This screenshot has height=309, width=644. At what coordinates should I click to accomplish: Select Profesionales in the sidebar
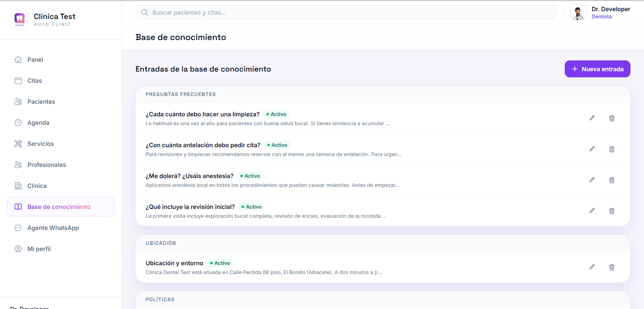coord(61,165)
